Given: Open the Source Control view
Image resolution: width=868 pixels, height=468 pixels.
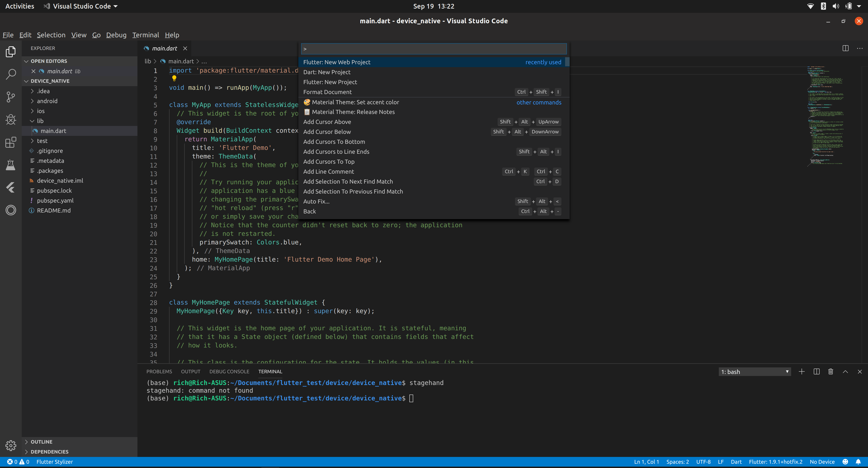Looking at the screenshot, I should (x=11, y=97).
